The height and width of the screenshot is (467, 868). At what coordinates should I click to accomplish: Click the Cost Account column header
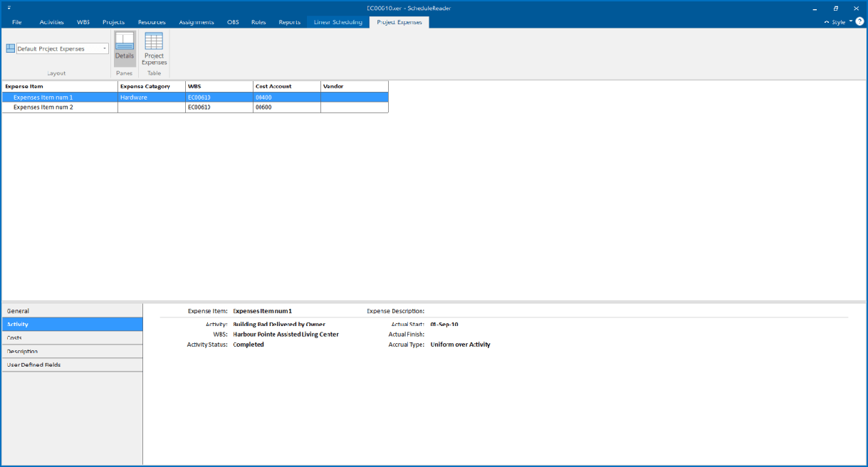pos(287,86)
